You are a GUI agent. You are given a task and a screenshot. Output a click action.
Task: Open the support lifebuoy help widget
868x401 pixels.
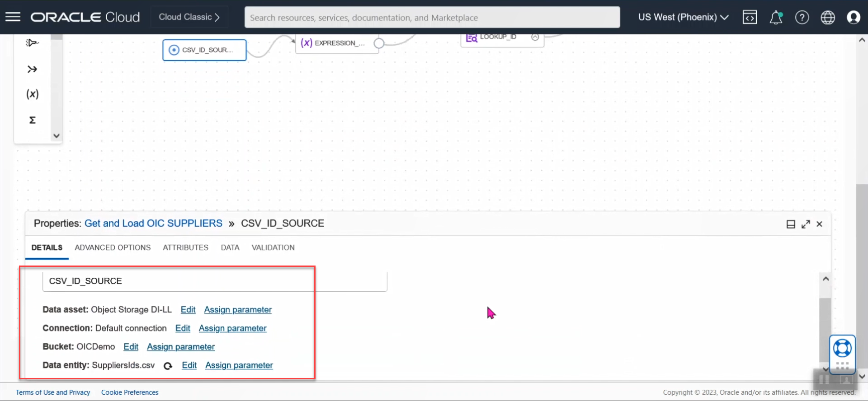pyautogui.click(x=842, y=349)
